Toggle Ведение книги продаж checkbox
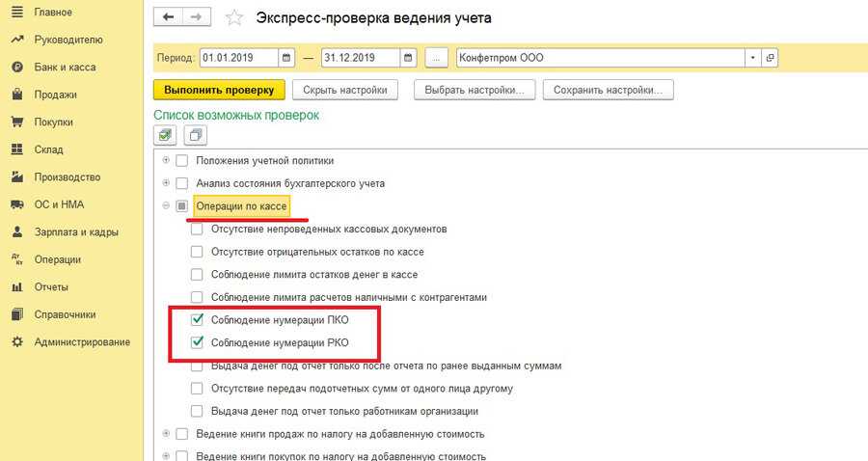This screenshot has width=868, height=461. pos(181,434)
